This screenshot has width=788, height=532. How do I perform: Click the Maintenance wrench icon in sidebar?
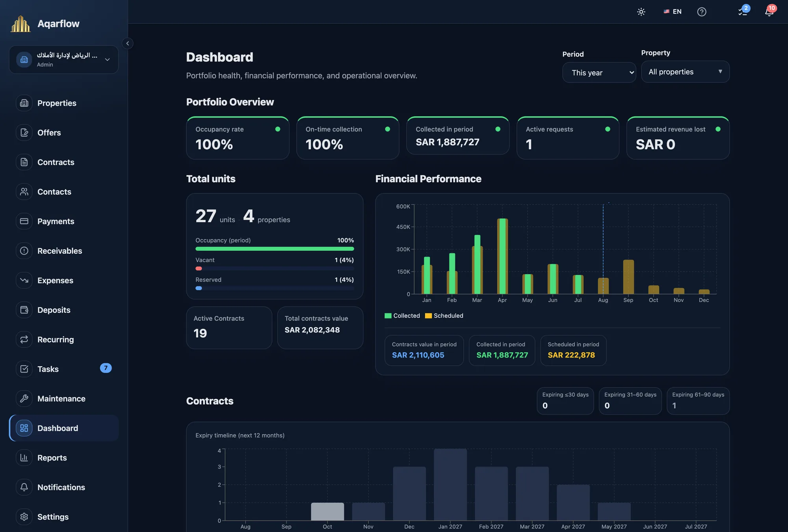(24, 398)
